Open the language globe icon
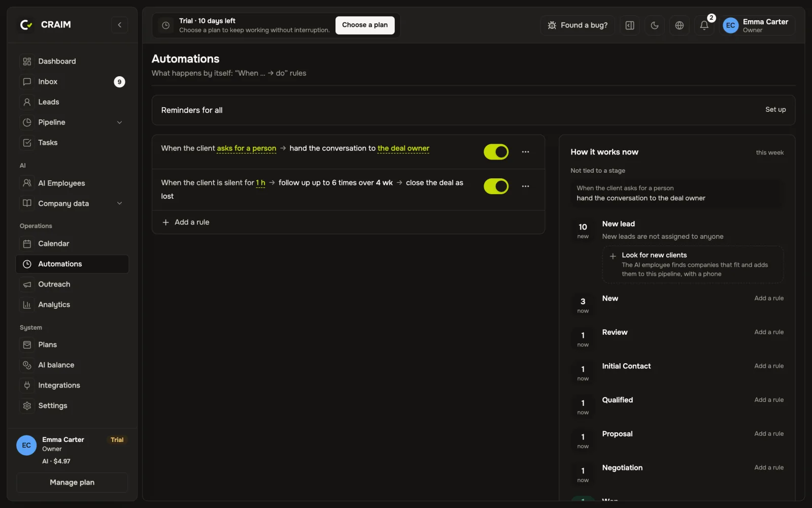Viewport: 812px width, 508px height. coord(680,25)
